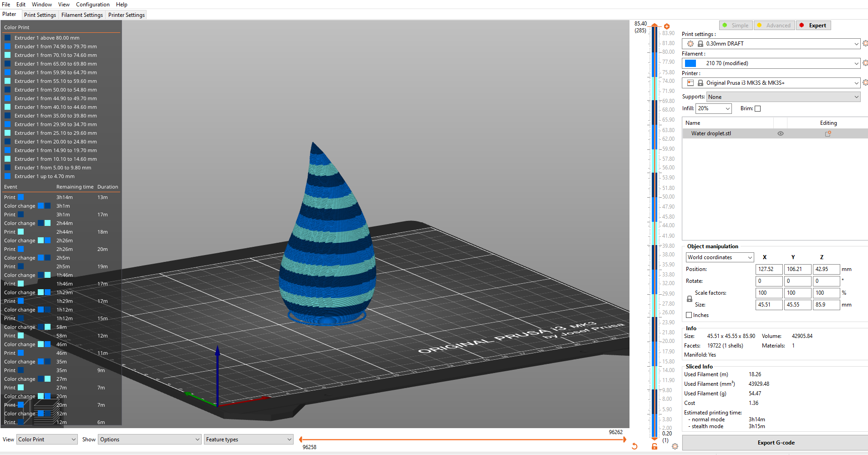Open the Supports dropdown
Viewport: 868px width, 455px height.
783,97
